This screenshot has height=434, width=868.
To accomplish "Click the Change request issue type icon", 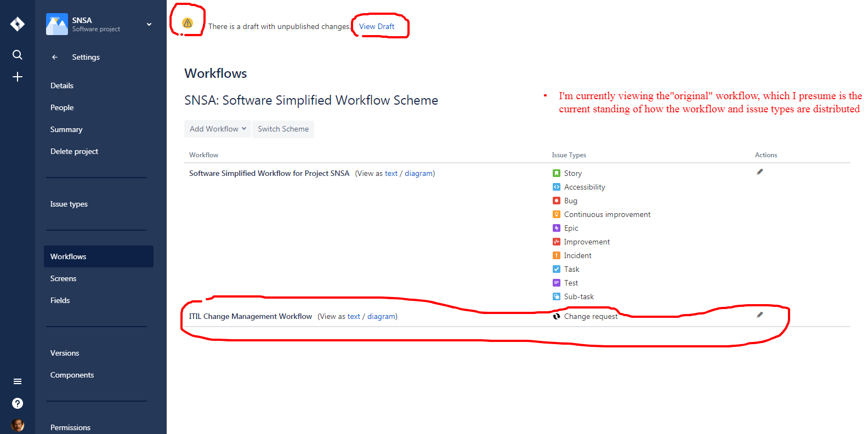I will [x=557, y=316].
